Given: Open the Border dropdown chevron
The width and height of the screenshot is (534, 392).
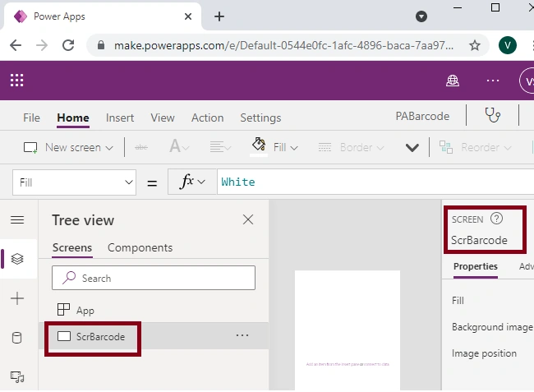Looking at the screenshot, I should tap(380, 148).
